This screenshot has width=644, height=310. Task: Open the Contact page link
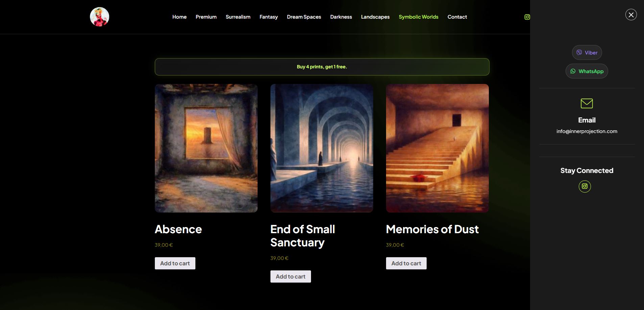tap(457, 17)
